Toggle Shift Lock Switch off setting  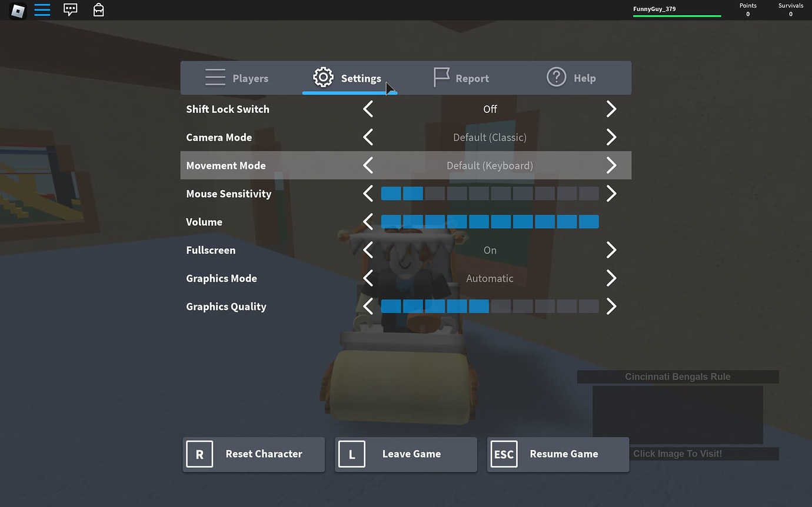point(611,109)
